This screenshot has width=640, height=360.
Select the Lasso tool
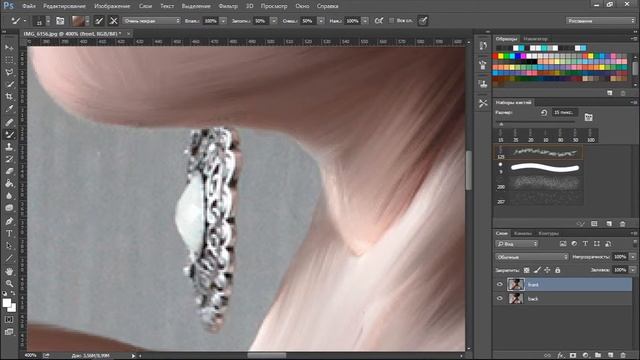coord(9,72)
